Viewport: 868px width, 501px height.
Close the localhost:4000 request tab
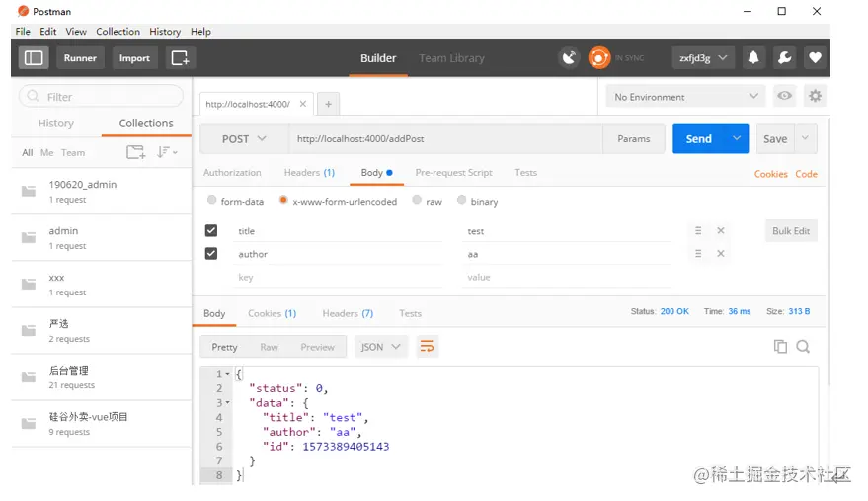[x=303, y=104]
